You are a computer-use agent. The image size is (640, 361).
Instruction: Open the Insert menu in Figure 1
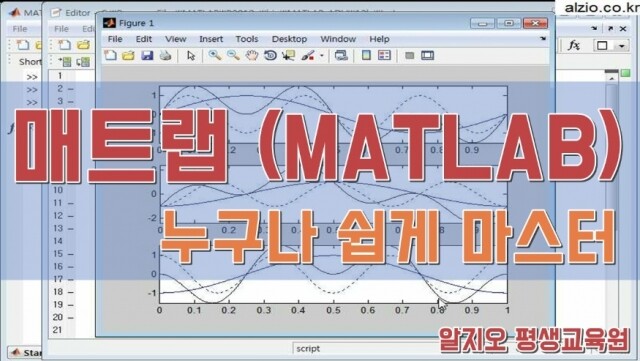pos(211,39)
